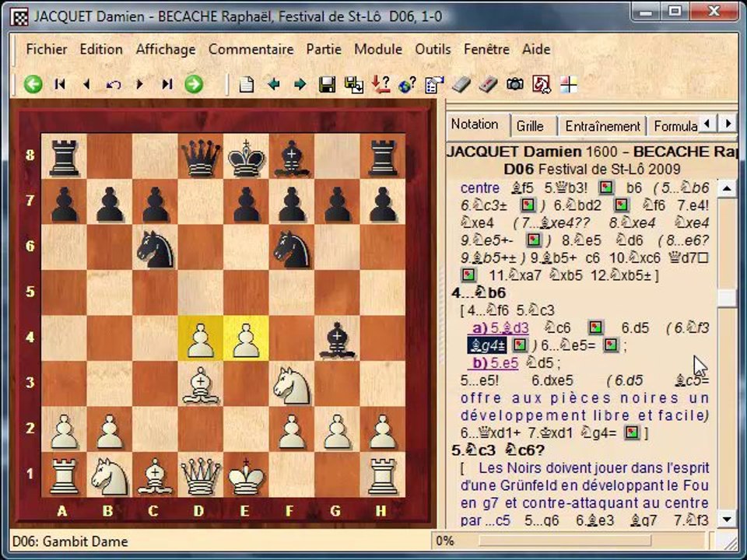Viewport: 747px width, 560px height.
Task: Select the black bishop on g4
Action: coord(337,339)
